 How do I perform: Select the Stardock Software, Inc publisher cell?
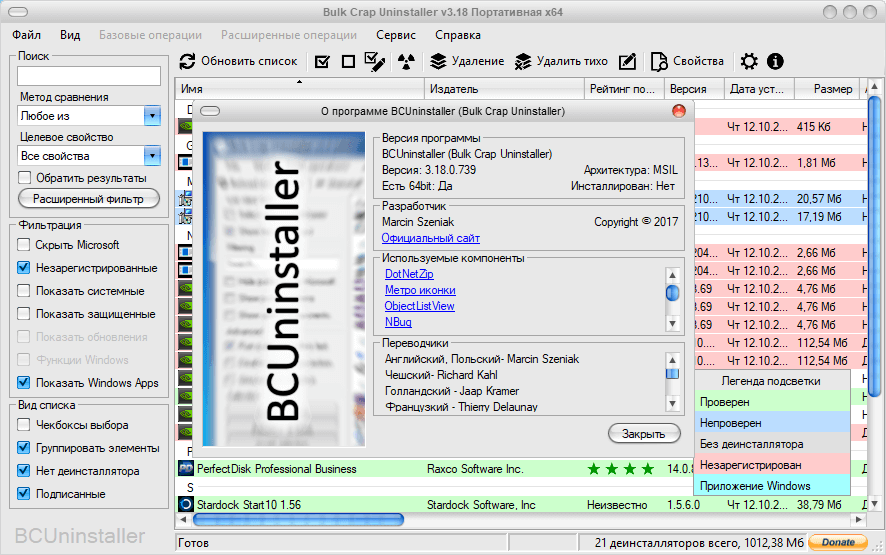pos(481,504)
